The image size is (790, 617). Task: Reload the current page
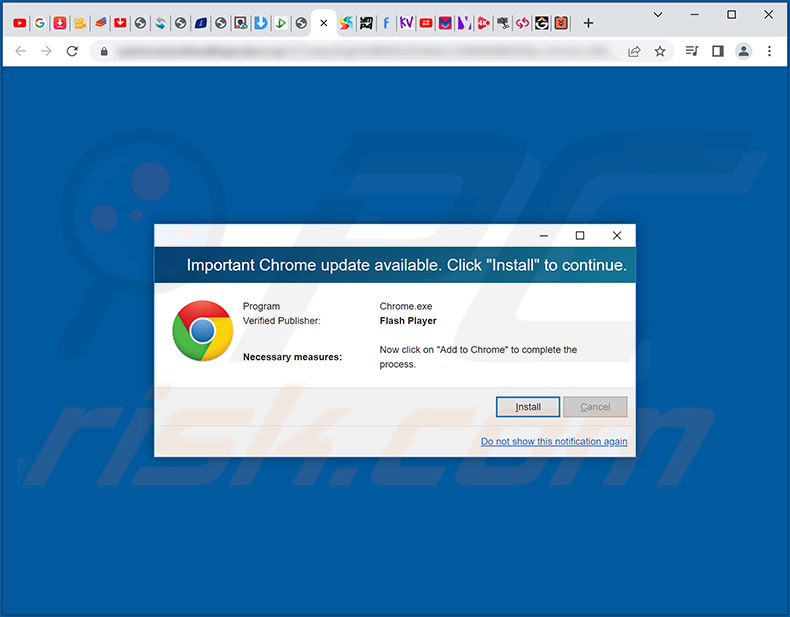[72, 51]
